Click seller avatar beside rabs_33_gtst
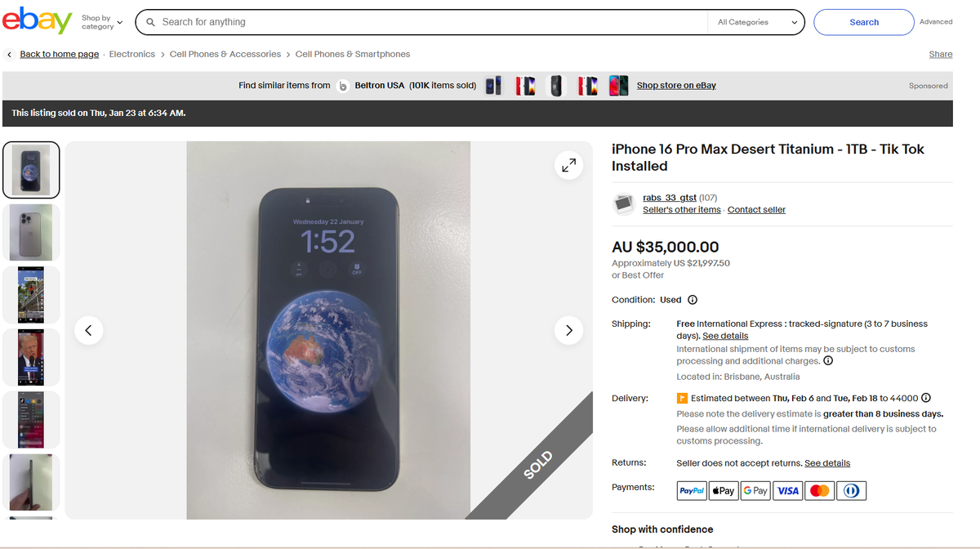This screenshot has height=549, width=980. [x=625, y=203]
